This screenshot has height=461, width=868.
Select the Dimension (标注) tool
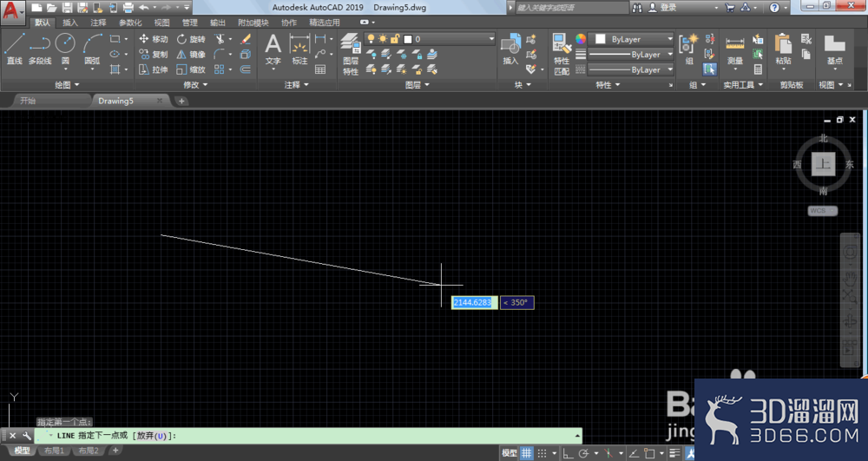(x=299, y=49)
